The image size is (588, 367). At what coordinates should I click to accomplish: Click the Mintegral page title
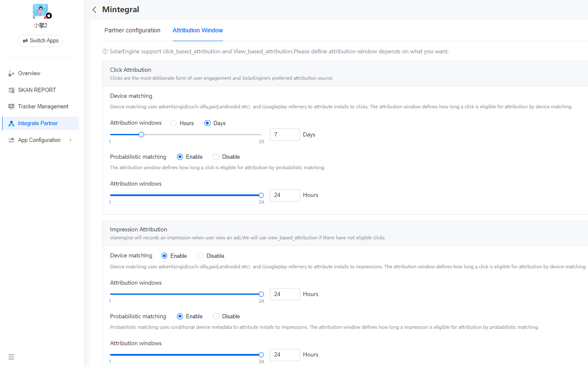[x=121, y=9]
